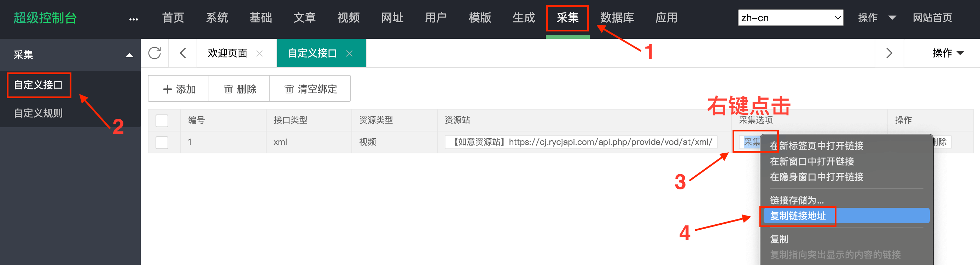Click the refresh icon in the tab bar

click(x=154, y=53)
